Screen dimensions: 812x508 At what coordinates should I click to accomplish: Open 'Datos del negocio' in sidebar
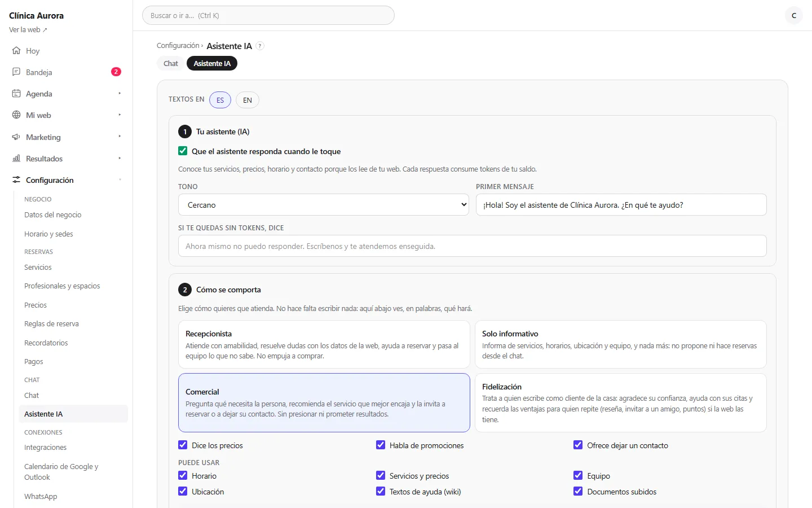point(53,215)
